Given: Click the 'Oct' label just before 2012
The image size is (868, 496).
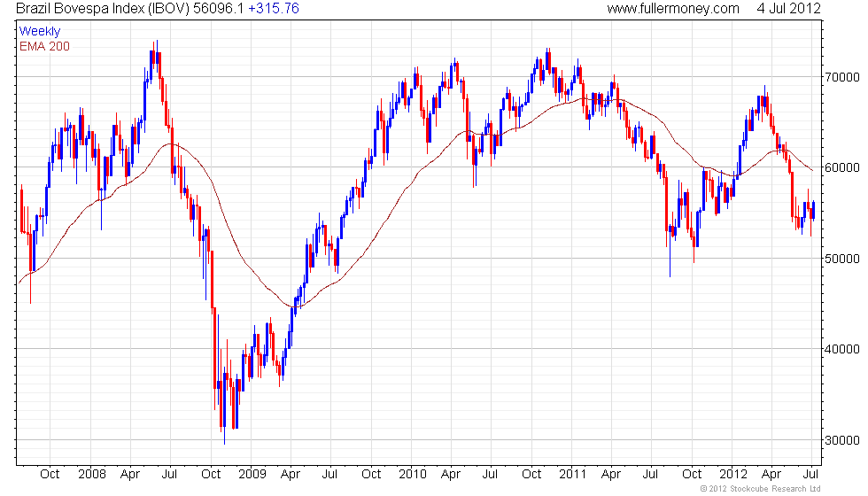Looking at the screenshot, I should pyautogui.click(x=692, y=475).
